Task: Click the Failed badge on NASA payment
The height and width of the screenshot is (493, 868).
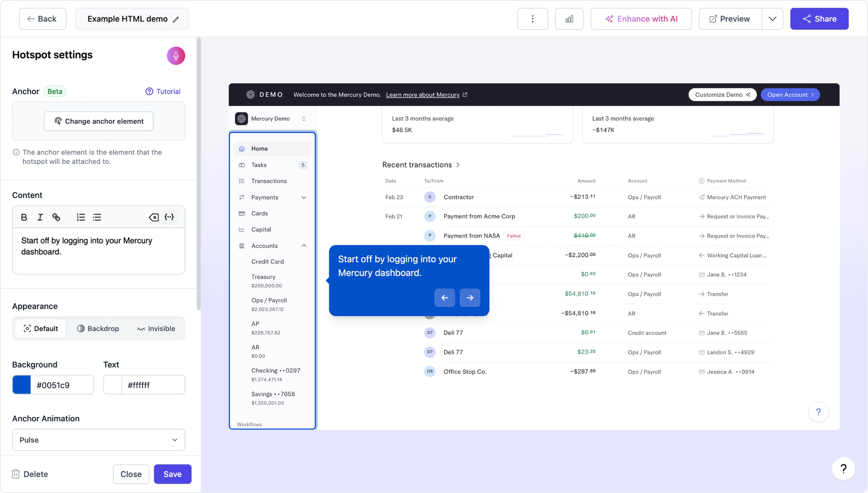Action: click(513, 236)
